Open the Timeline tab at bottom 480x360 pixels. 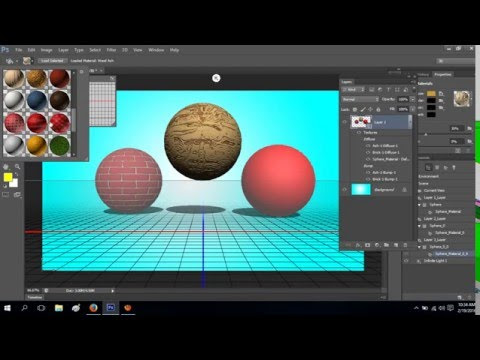pos(35,297)
